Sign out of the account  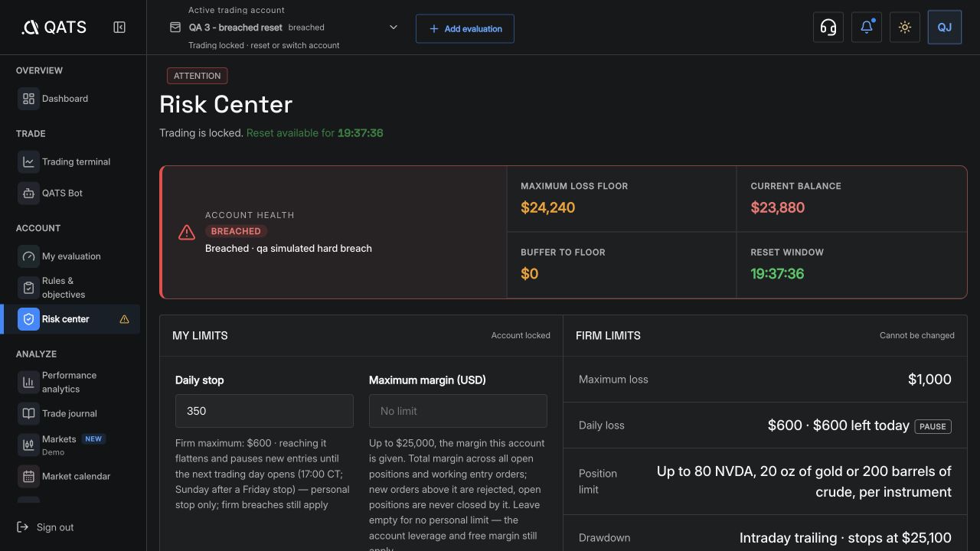point(45,527)
